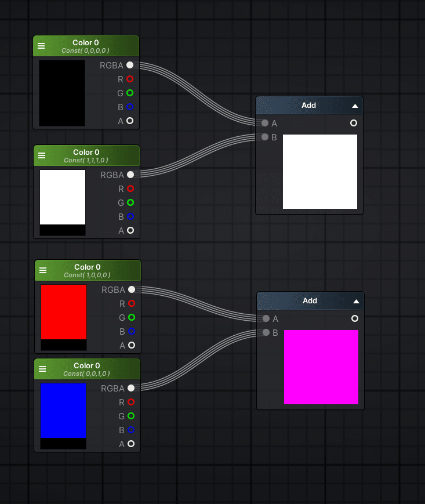Click blue B port of the white color node
The image size is (425, 504).
click(x=130, y=216)
